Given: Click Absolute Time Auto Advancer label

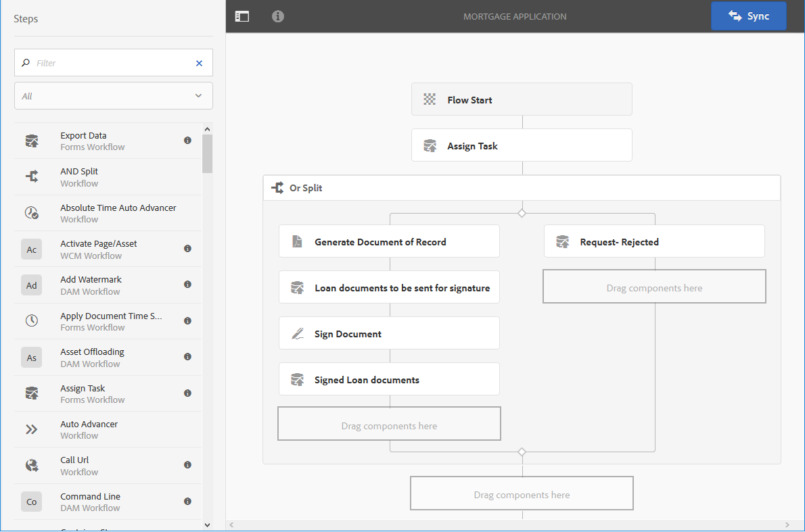Looking at the screenshot, I should tap(118, 208).
